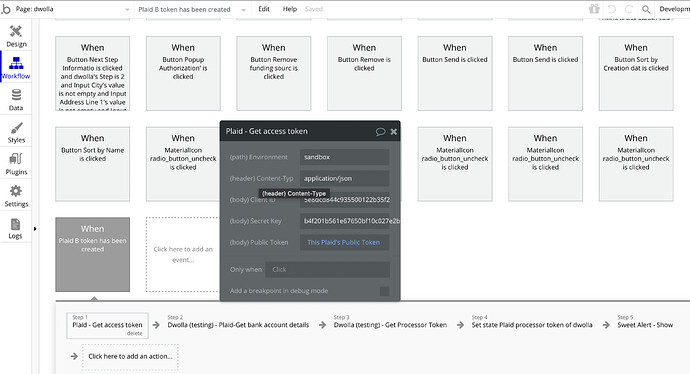The width and height of the screenshot is (690, 374).
Task: Select Button Next Step Informatio event
Action: pos(92,73)
